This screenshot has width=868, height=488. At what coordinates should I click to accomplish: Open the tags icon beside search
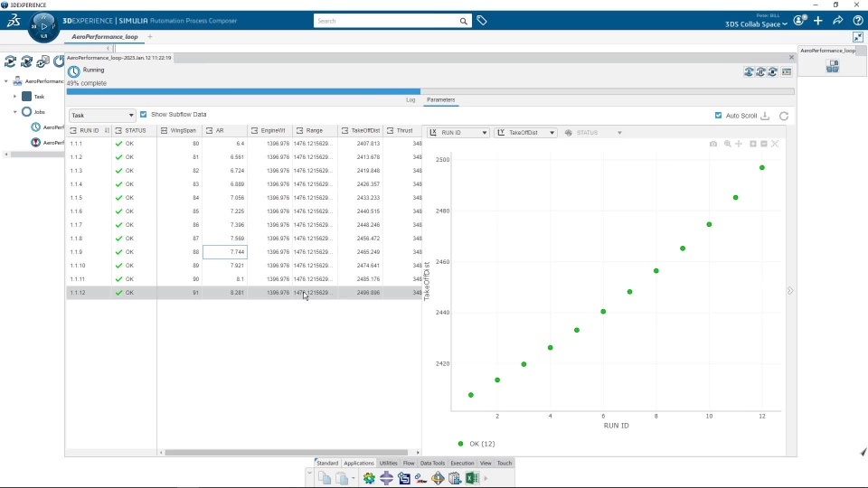tap(482, 21)
